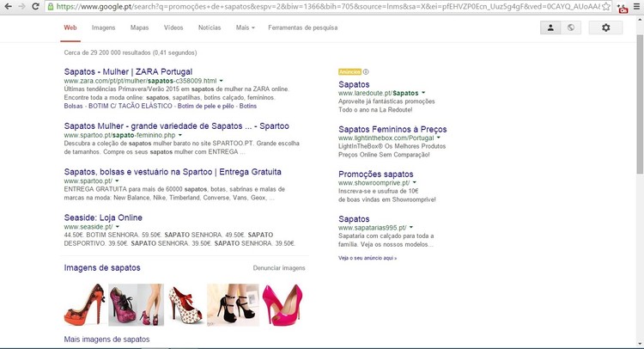Open La Redoute Sapatos ad
The width and height of the screenshot is (644, 349).
(x=354, y=84)
